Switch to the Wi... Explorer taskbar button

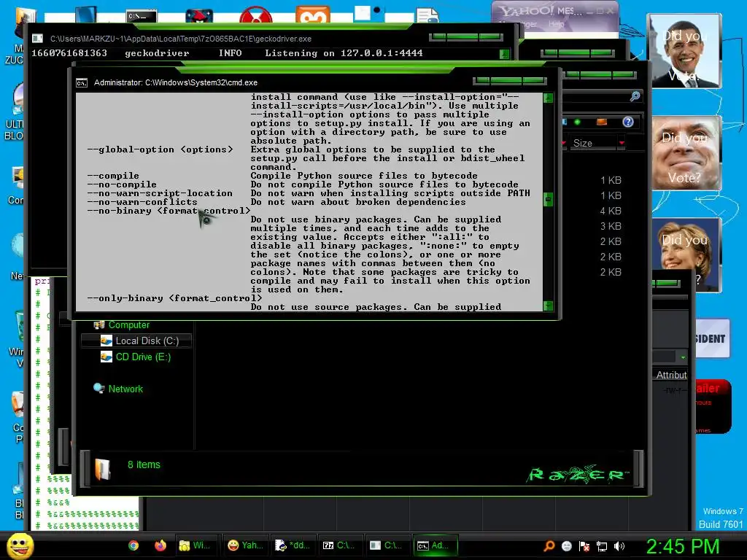pyautogui.click(x=195, y=545)
